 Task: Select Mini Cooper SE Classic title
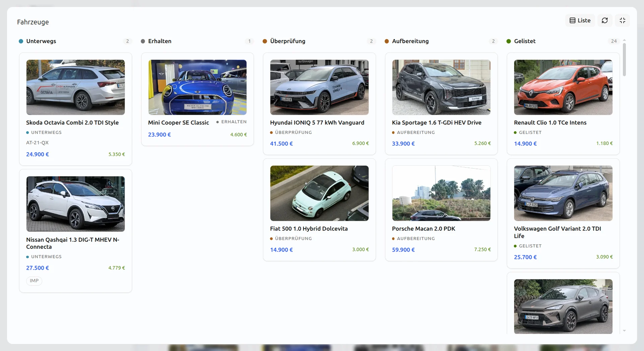[x=179, y=122]
